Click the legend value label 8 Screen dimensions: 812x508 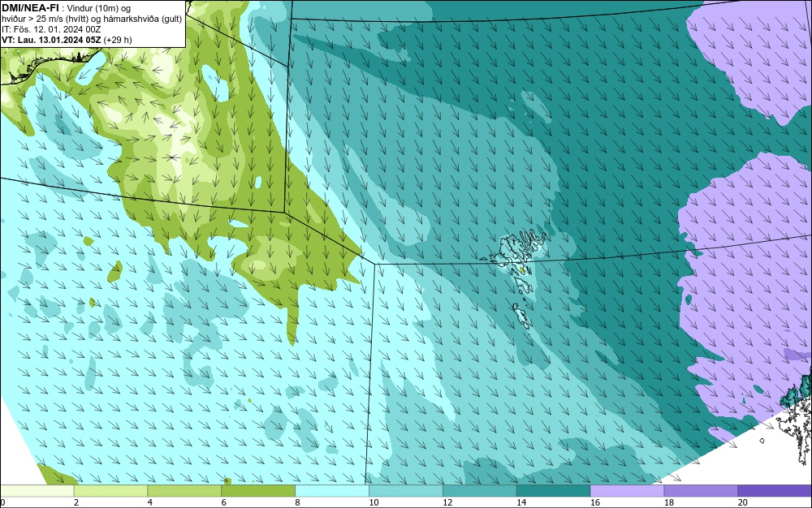pos(297,502)
